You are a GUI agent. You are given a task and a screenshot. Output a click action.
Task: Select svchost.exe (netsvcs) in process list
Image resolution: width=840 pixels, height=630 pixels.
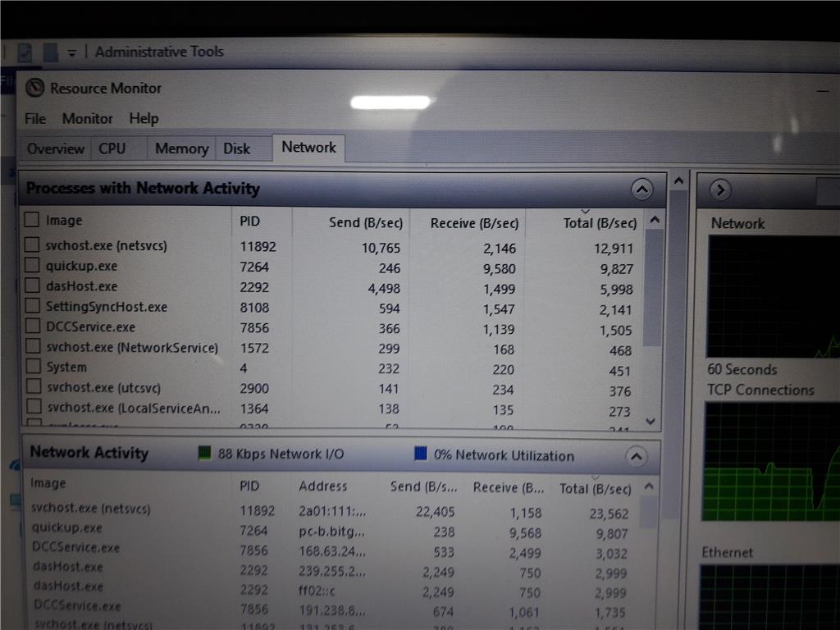coord(106,245)
